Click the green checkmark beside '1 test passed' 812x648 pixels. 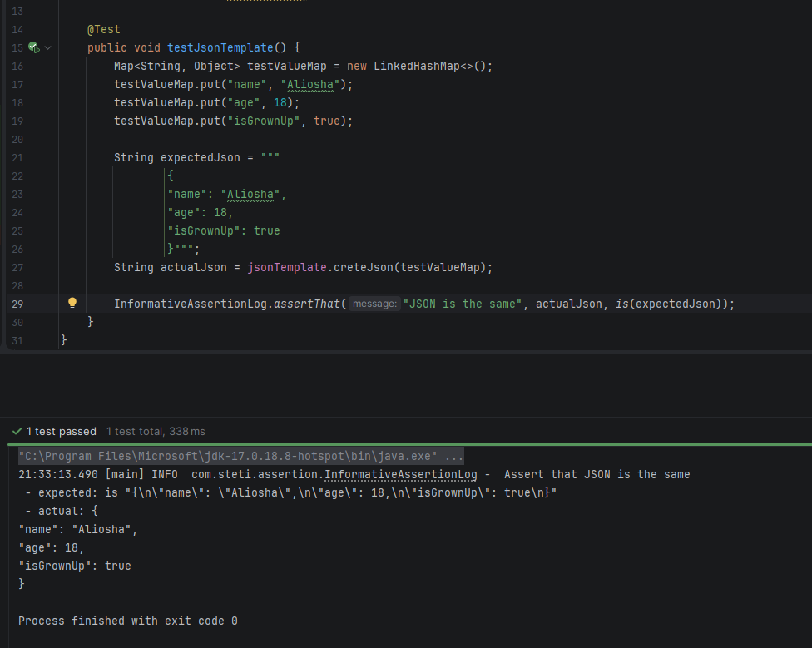coord(17,431)
